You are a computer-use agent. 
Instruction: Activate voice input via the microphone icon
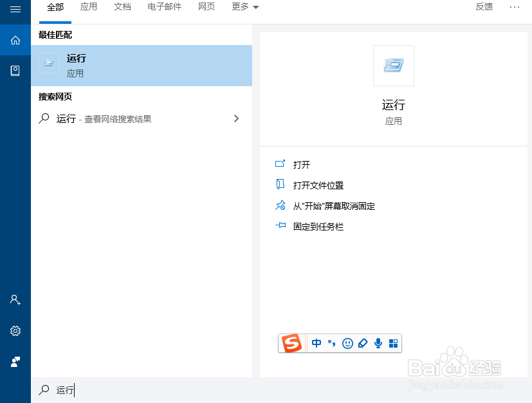[378, 343]
